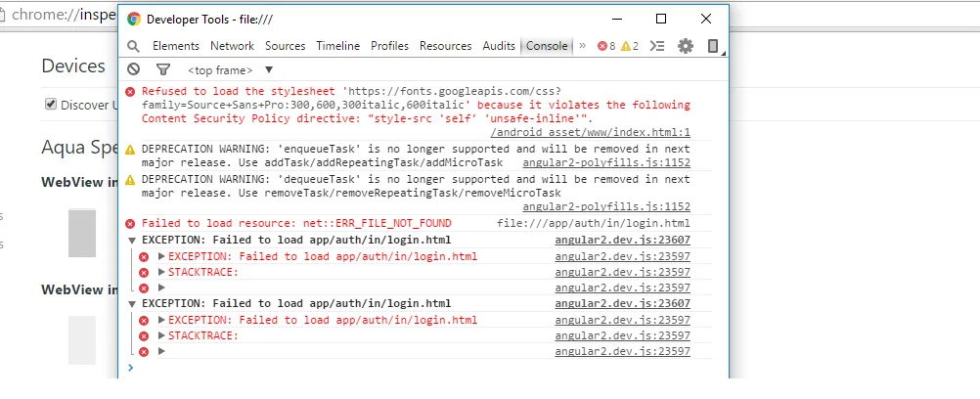Switch to the Elements tab
Image resolution: width=980 pixels, height=399 pixels.
tap(176, 46)
